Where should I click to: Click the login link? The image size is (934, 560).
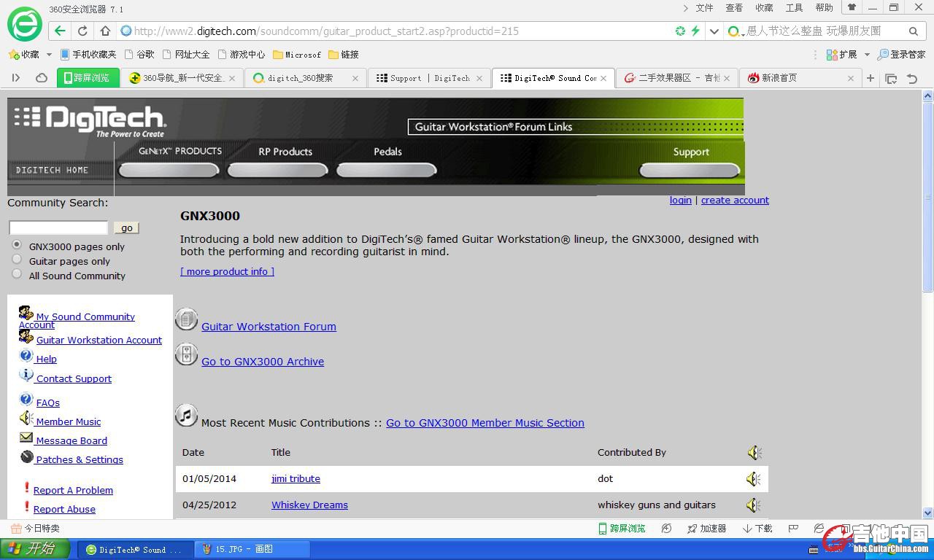pyautogui.click(x=681, y=201)
